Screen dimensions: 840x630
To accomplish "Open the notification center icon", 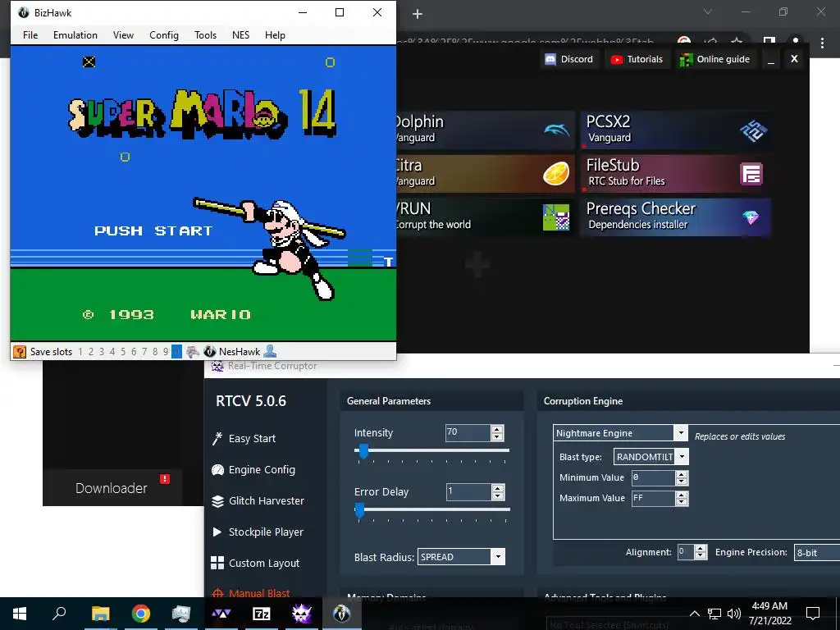I will pyautogui.click(x=813, y=614).
